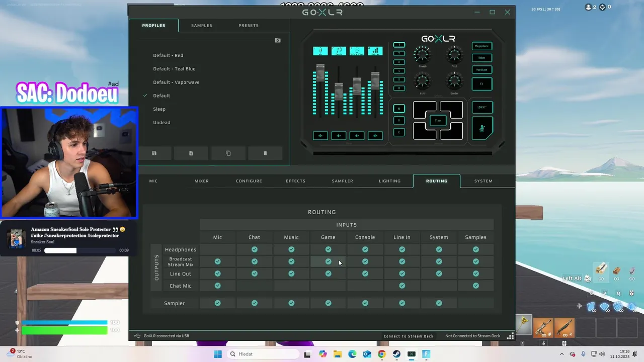Click the FX button on device
This screenshot has height=362, width=644.
point(482,84)
